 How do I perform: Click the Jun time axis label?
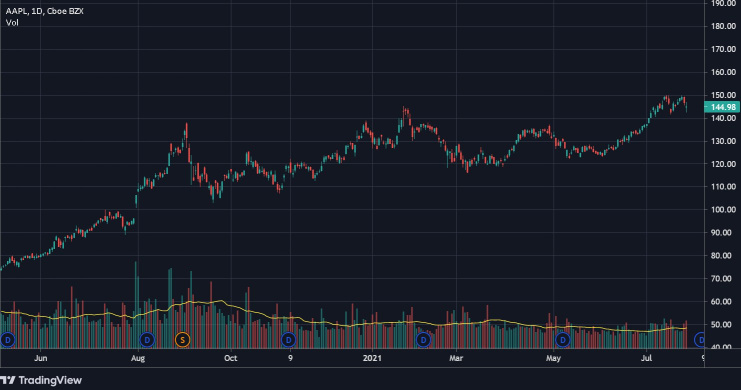[41, 358]
